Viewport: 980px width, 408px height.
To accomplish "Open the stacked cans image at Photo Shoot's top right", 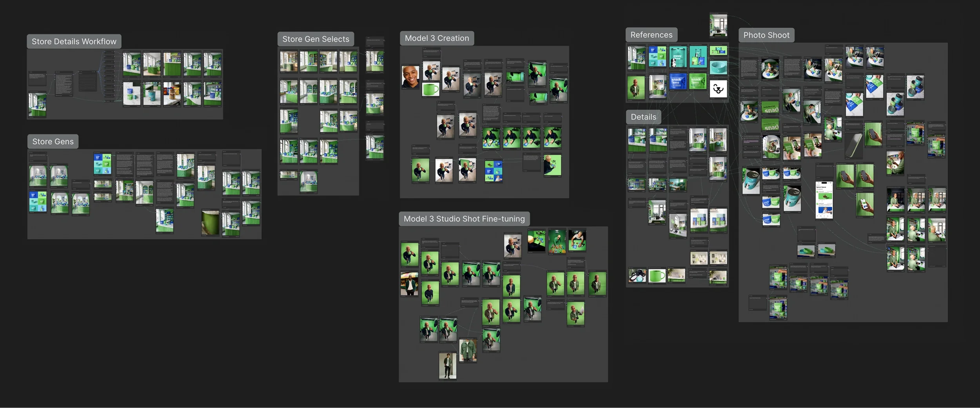I will tap(915, 87).
